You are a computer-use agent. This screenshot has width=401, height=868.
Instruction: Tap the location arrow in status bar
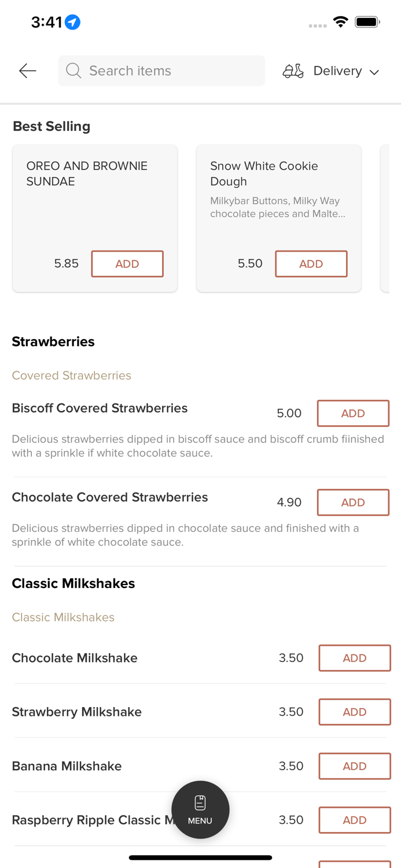(72, 22)
